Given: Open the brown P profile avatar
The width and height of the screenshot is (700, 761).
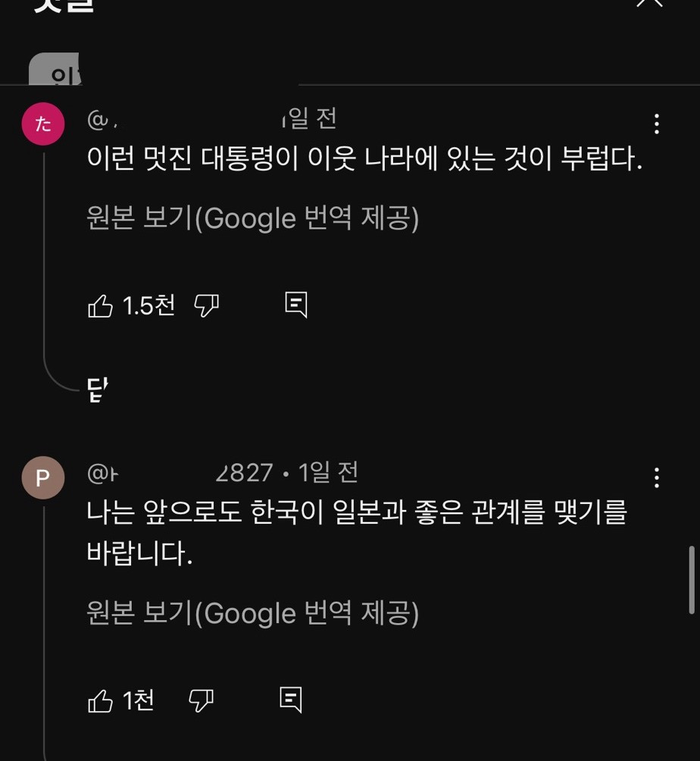Looking at the screenshot, I should (43, 478).
